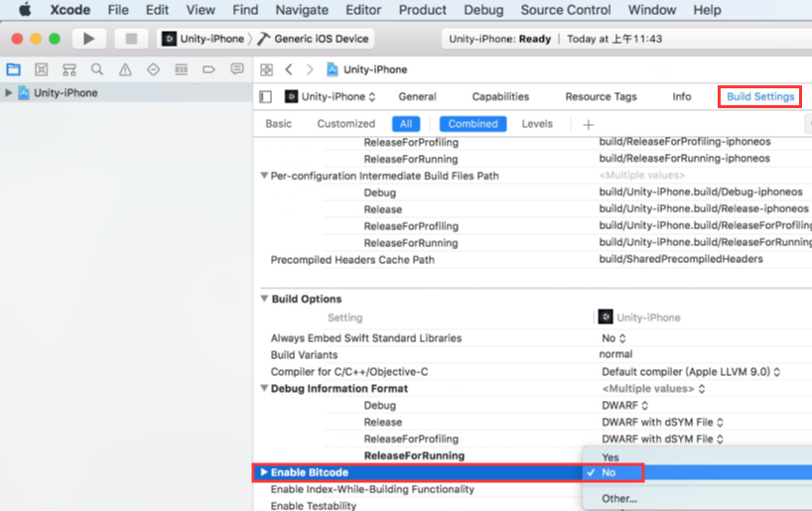Switch to the Build Settings tab
The height and width of the screenshot is (511, 812).
[x=760, y=97]
